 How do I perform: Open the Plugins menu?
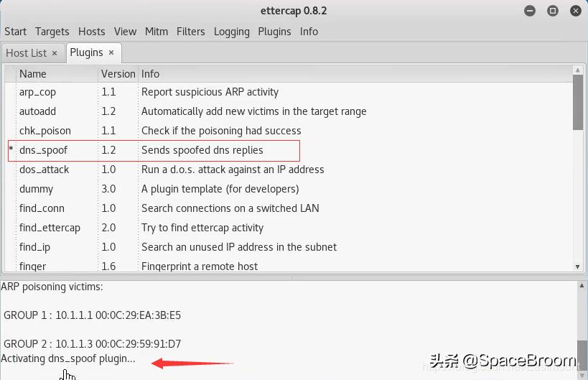coord(274,32)
